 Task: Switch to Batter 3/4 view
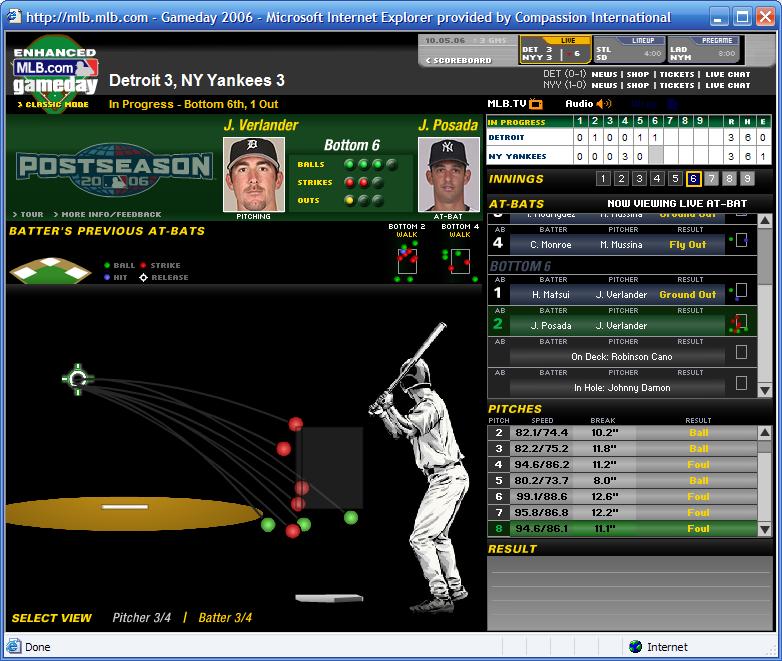225,618
